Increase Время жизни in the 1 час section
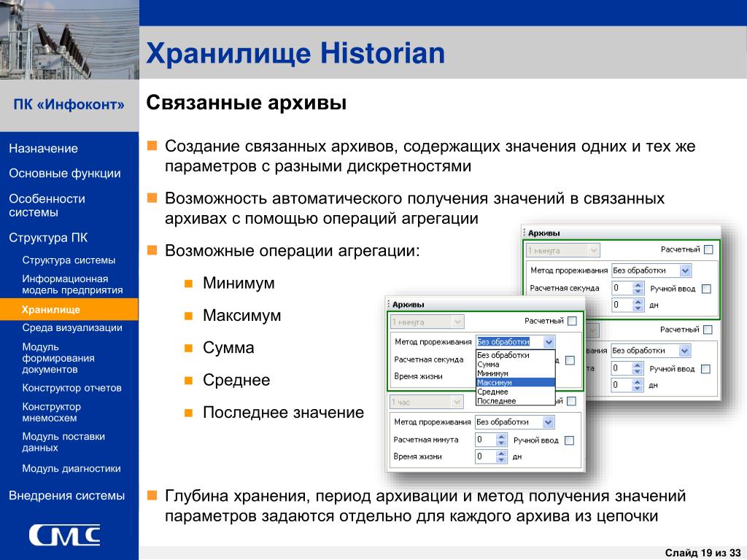 coord(500,454)
